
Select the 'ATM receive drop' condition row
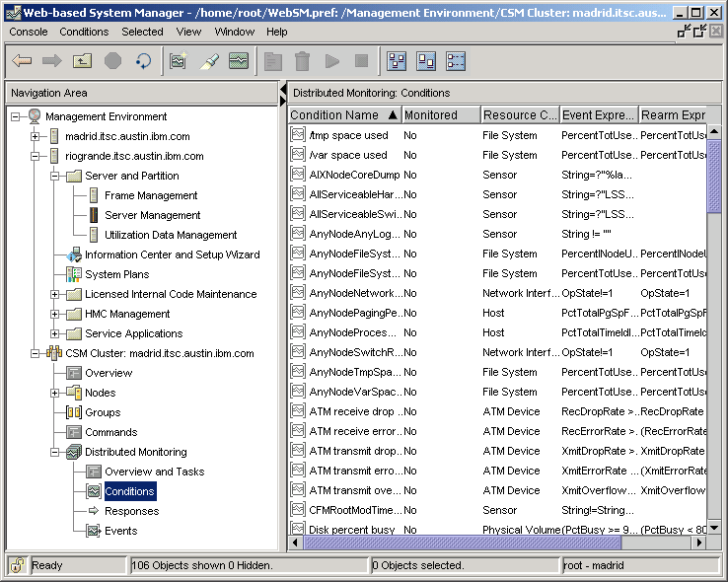498,411
